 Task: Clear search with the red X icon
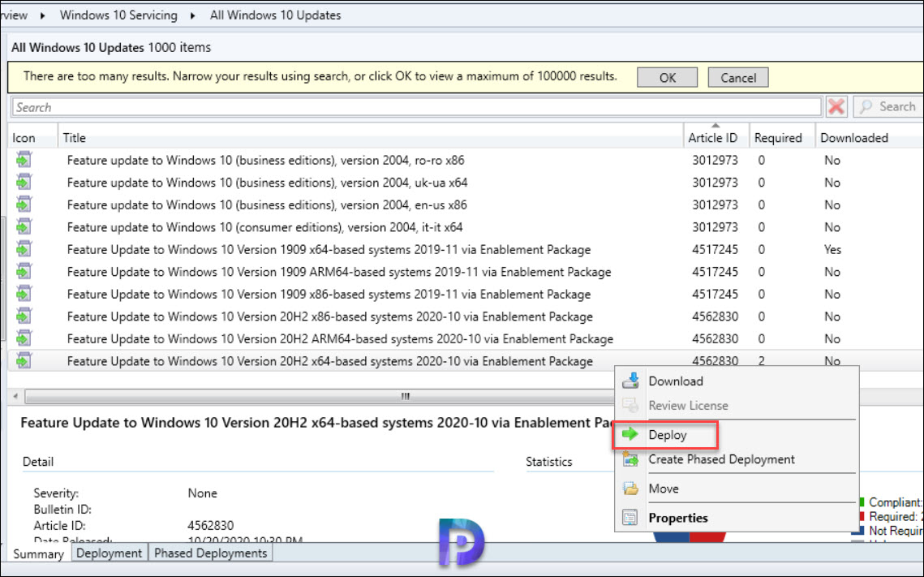pos(836,106)
